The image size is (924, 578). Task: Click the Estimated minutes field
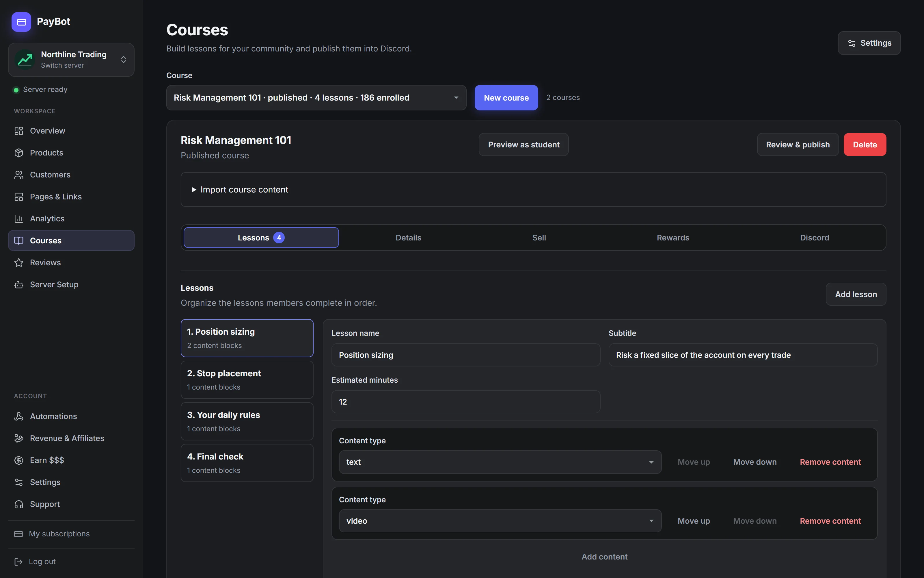coord(466,402)
